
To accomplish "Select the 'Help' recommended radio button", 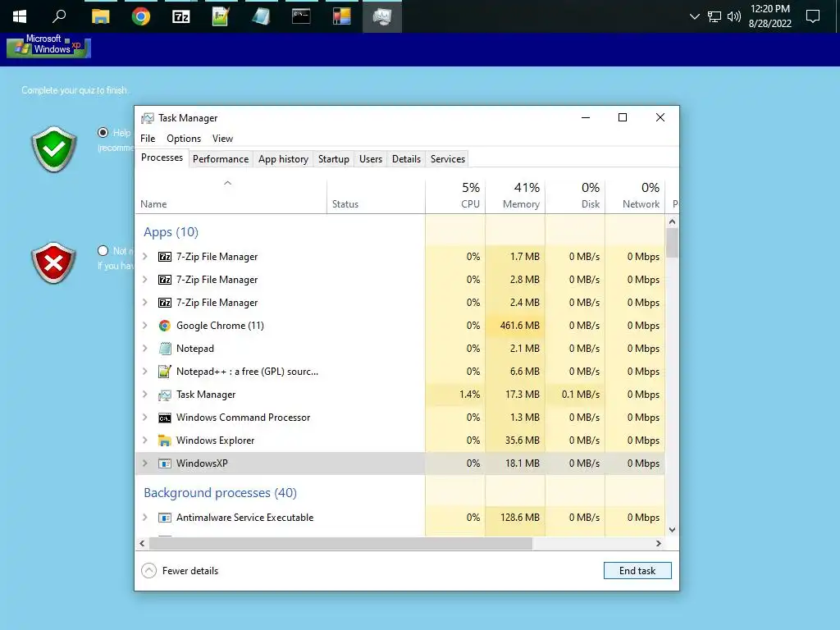I will tap(103, 132).
